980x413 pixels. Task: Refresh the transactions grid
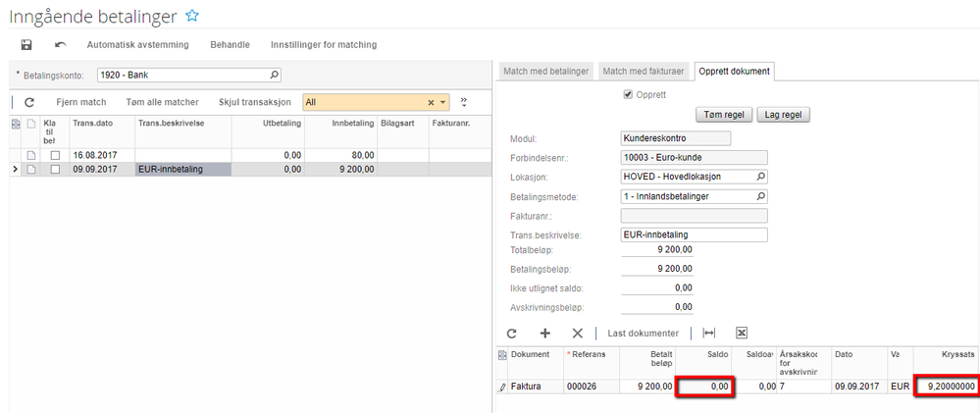(x=28, y=102)
